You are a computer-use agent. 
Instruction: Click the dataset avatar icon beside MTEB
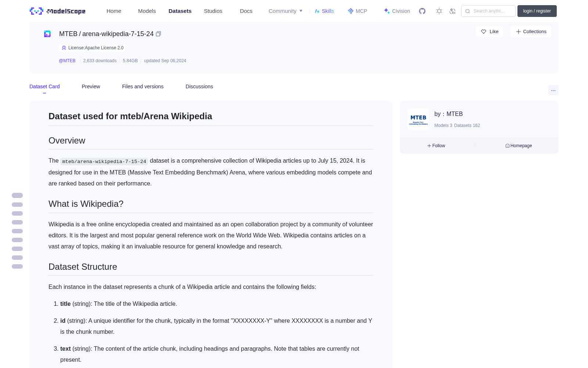pos(47,34)
